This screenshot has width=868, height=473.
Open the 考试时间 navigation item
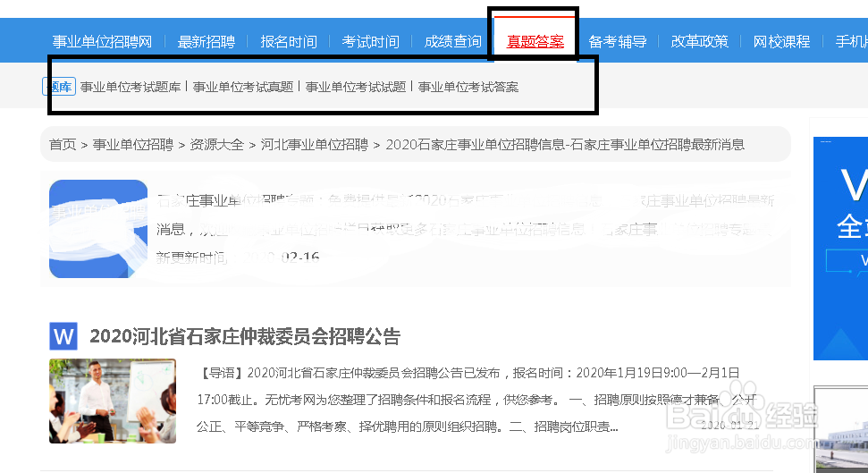point(370,41)
